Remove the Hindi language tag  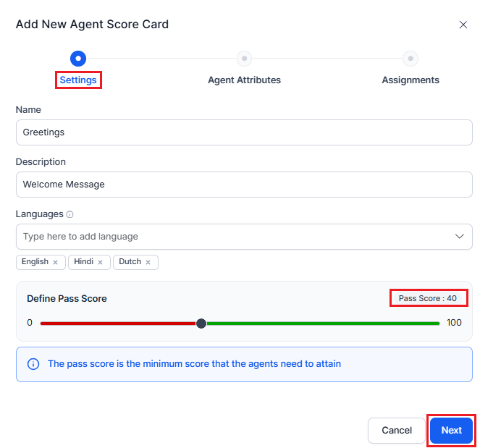[100, 262]
